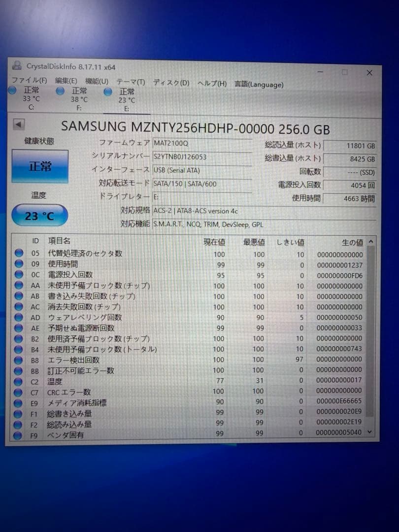Click the status icon for attribute B2
The width and height of the screenshot is (399, 532).
click(x=18, y=338)
